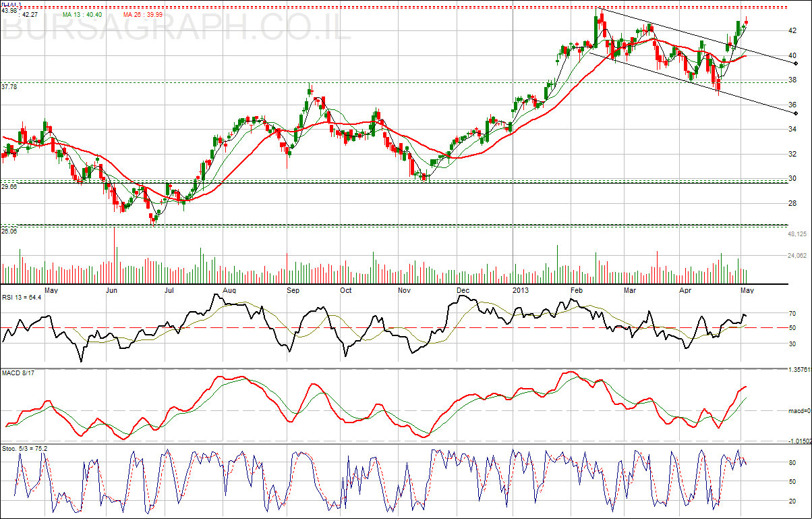Click the RSI 70 level label

click(793, 314)
